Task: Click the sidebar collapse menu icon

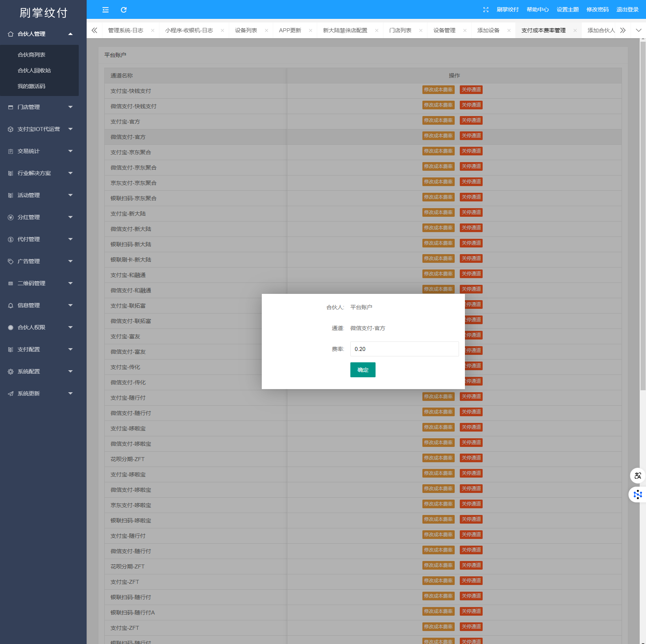Action: pos(106,10)
